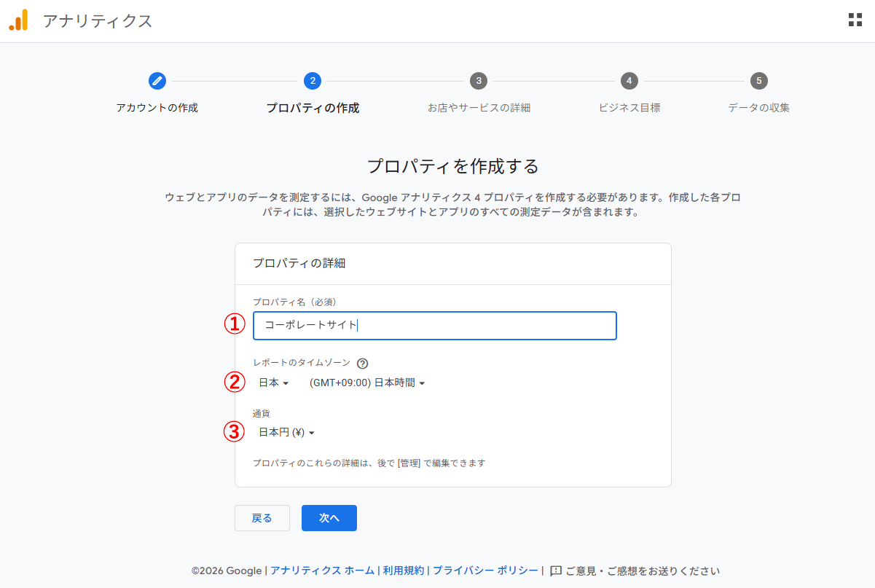Click the アナリティクス title in the header

coord(97,20)
